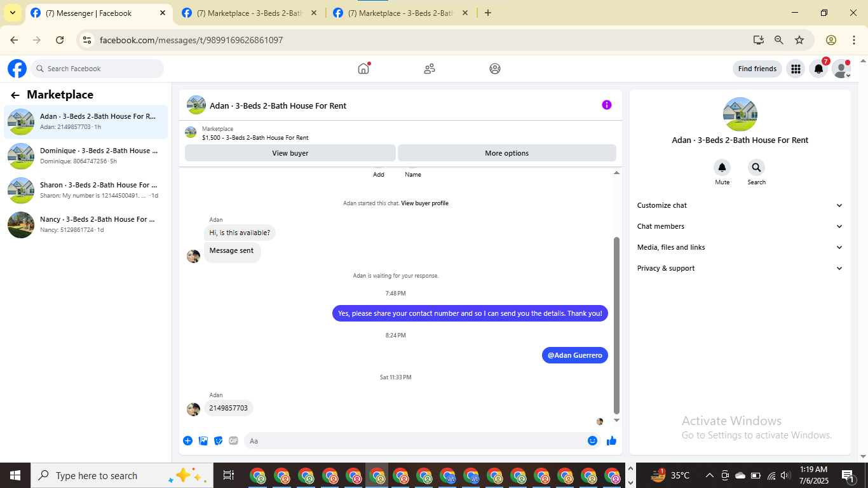Click the browser address bar URL
Viewport: 868px width, 488px height.
(x=191, y=40)
